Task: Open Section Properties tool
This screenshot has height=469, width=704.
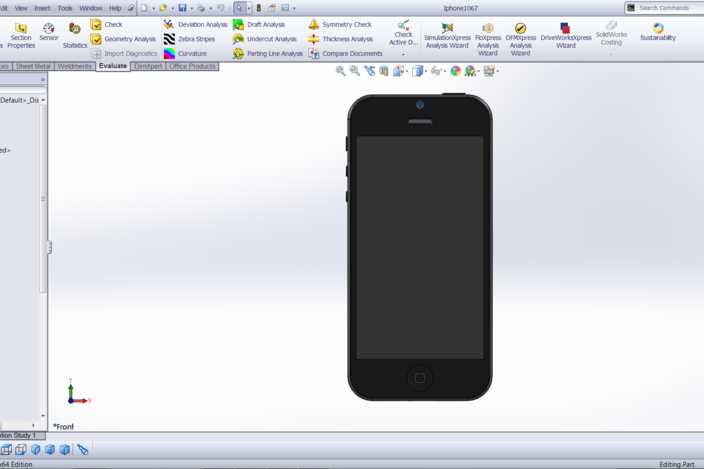Action: point(21,35)
